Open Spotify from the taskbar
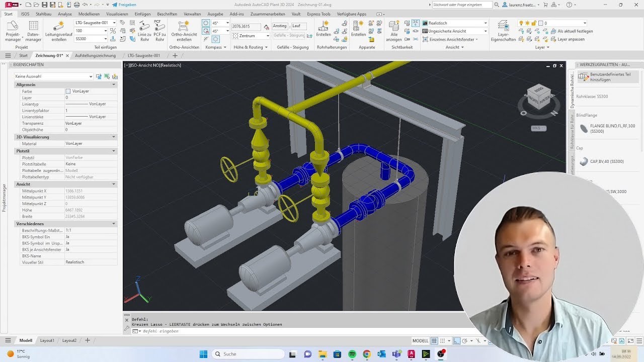Viewport: 644px width, 362px height. point(352,354)
